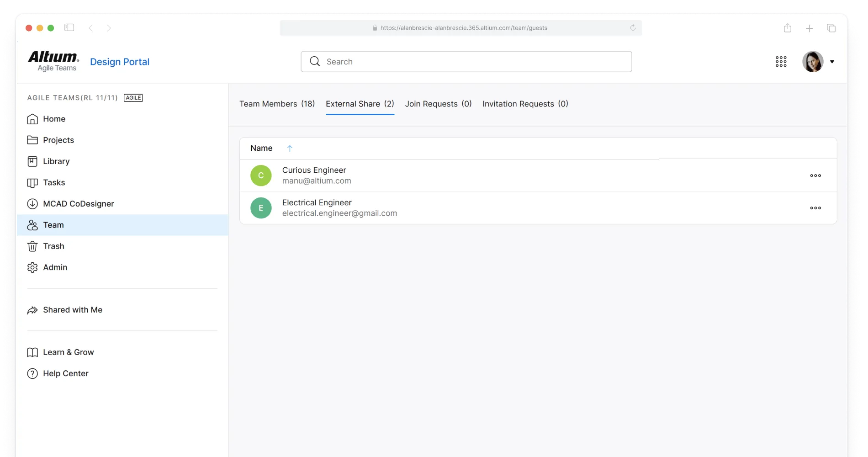Click electrical.engineer@gmail.com email text
The width and height of the screenshot is (868, 457).
tap(339, 213)
